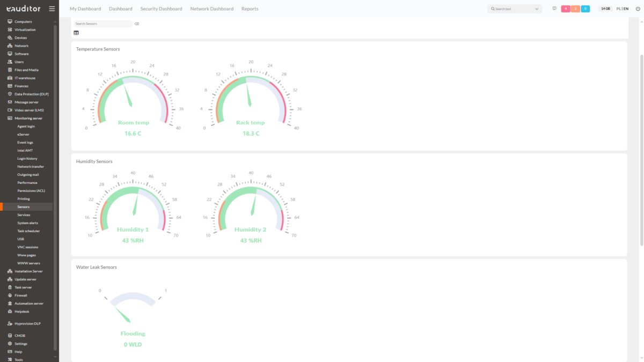Click the Network sidebar icon
Viewport: 644px width, 362px height.
click(x=10, y=46)
